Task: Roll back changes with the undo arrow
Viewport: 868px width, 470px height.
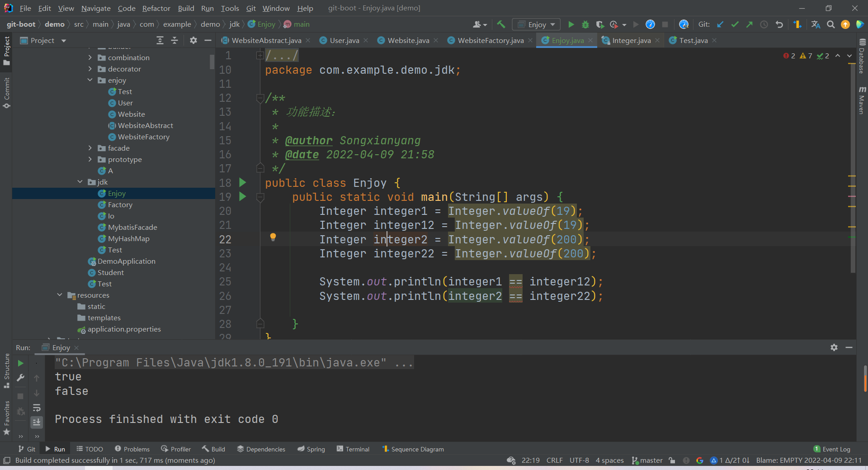Action: click(x=779, y=24)
